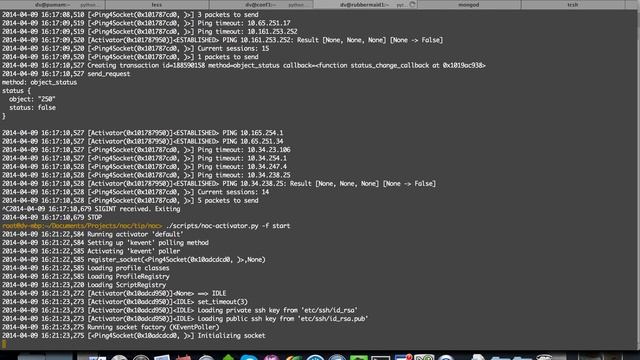This screenshot has width=640, height=360.
Task: Click the 'Current sessions: 14' line
Action: coord(136,192)
